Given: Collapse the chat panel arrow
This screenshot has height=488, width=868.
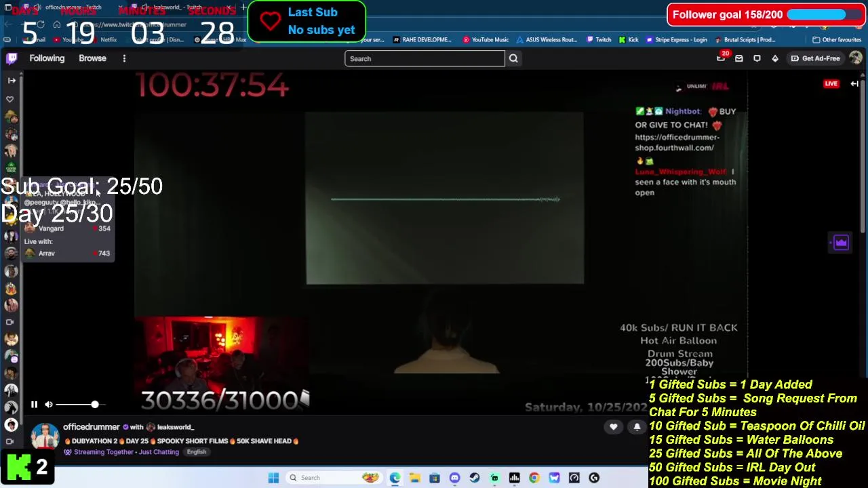Looking at the screenshot, I should pyautogui.click(x=854, y=83).
